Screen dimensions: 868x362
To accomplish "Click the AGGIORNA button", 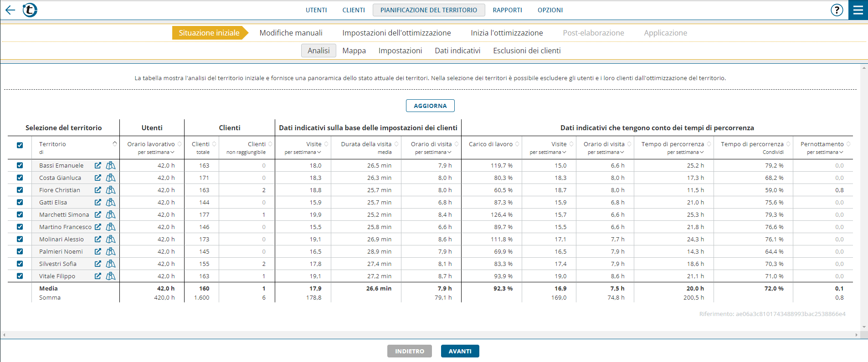I will click(430, 106).
